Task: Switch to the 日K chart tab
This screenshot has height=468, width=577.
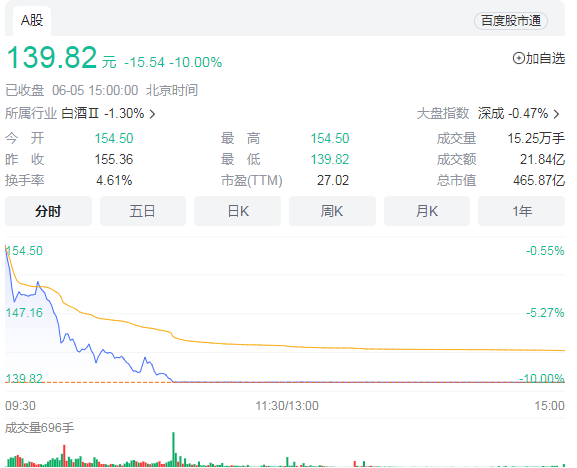Action: (x=237, y=211)
